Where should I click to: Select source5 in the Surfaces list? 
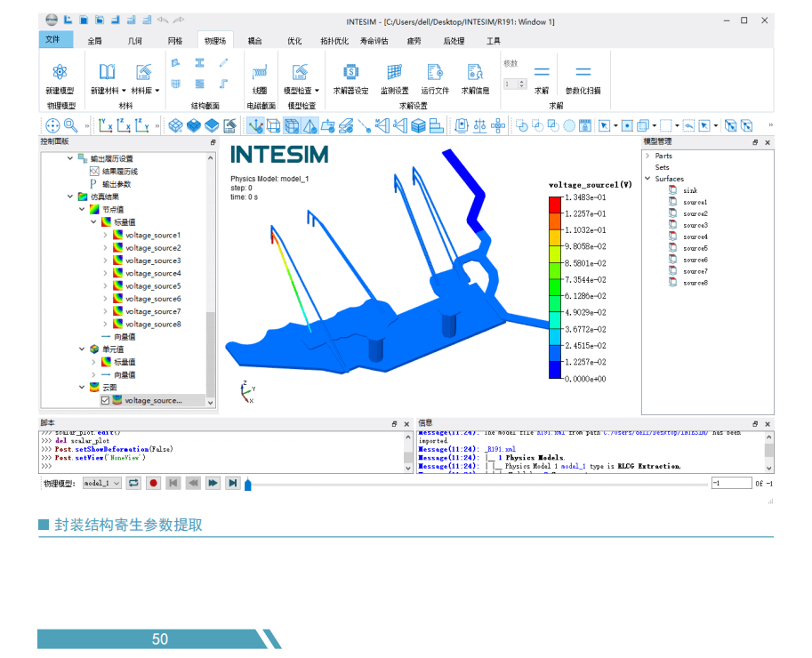click(x=695, y=248)
